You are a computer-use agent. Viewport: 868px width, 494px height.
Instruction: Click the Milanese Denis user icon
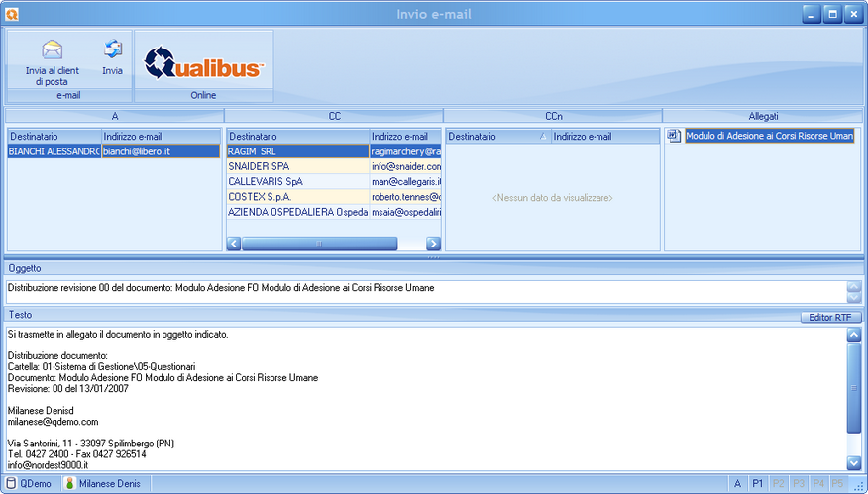70,483
